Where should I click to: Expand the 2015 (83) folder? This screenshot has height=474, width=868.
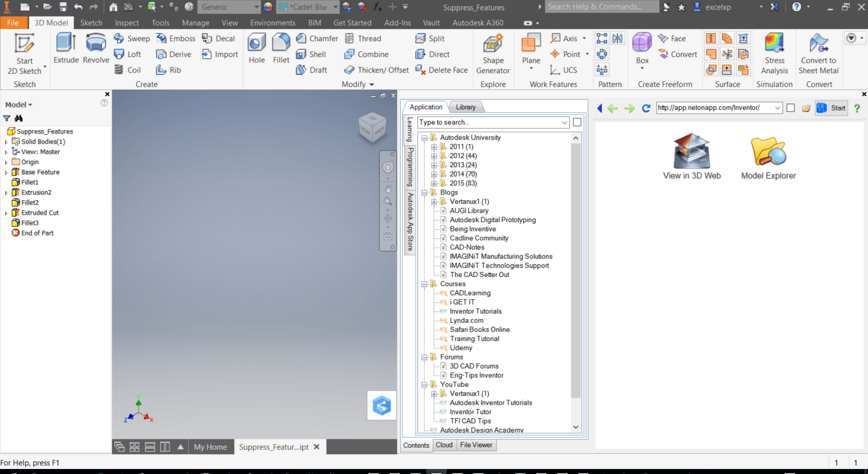point(435,183)
